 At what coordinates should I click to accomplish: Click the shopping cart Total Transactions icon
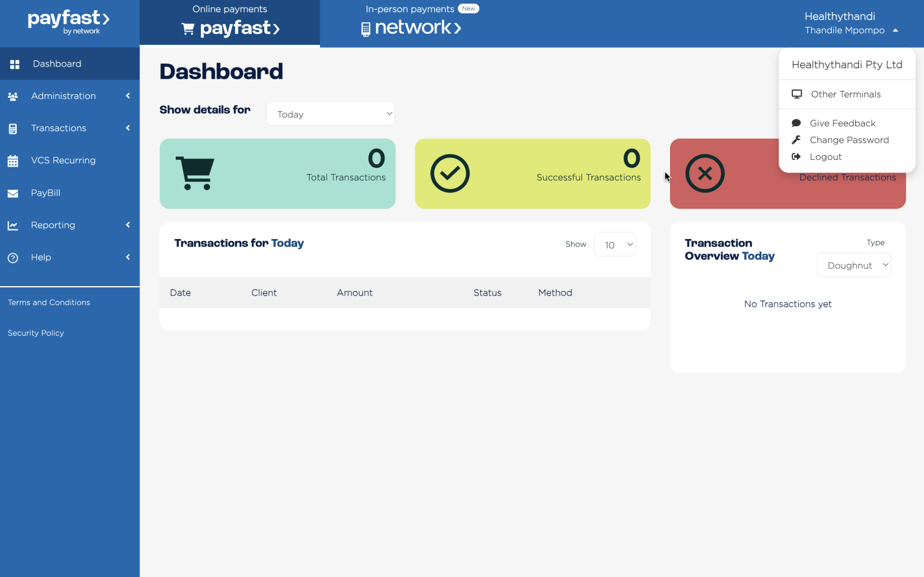[x=195, y=173]
